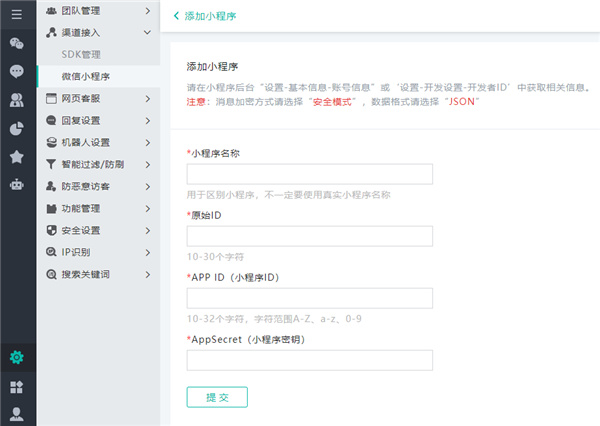Click the 小程序名称 input field
Image resolution: width=600 pixels, height=426 pixels.
point(309,174)
